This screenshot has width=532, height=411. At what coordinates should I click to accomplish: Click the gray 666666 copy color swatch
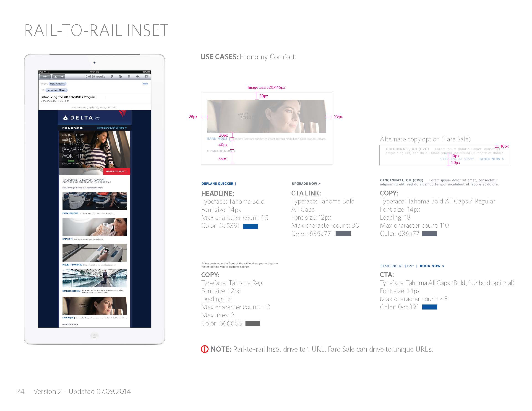[x=253, y=323]
